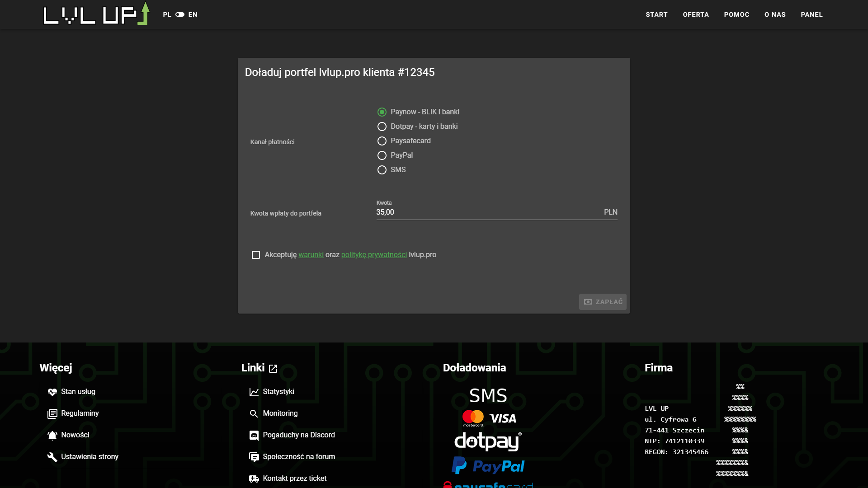This screenshot has width=868, height=488.
Task: Go to PANEL in navigation
Action: click(x=811, y=14)
